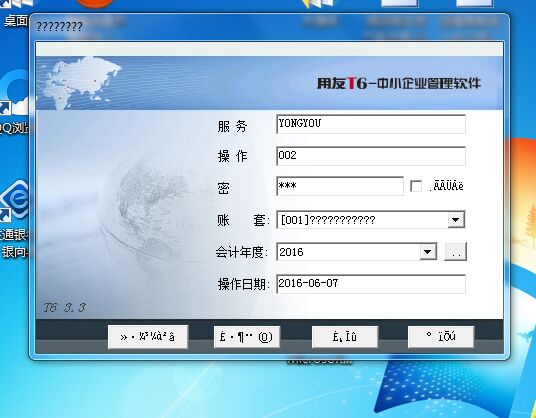Click the 桌面 desktop shortcut label

[15, 21]
